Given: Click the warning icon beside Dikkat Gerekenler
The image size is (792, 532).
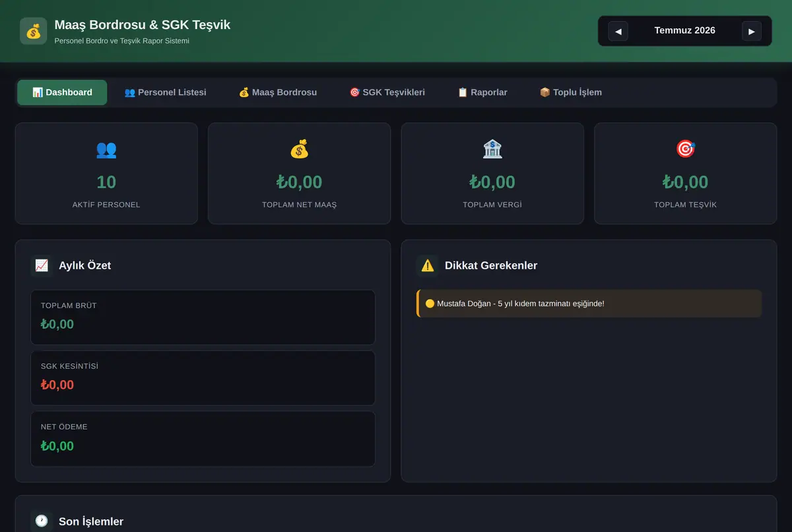Looking at the screenshot, I should [x=428, y=265].
